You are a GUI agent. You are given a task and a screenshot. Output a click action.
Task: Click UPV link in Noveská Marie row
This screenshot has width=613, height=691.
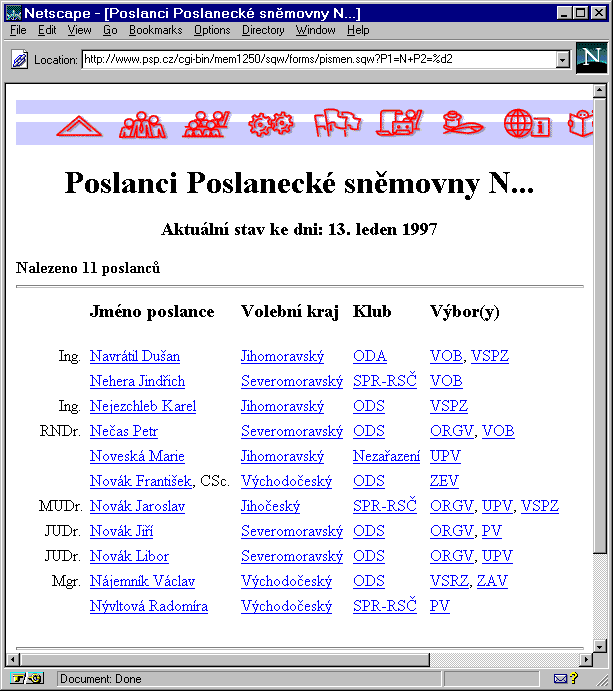[x=445, y=456]
